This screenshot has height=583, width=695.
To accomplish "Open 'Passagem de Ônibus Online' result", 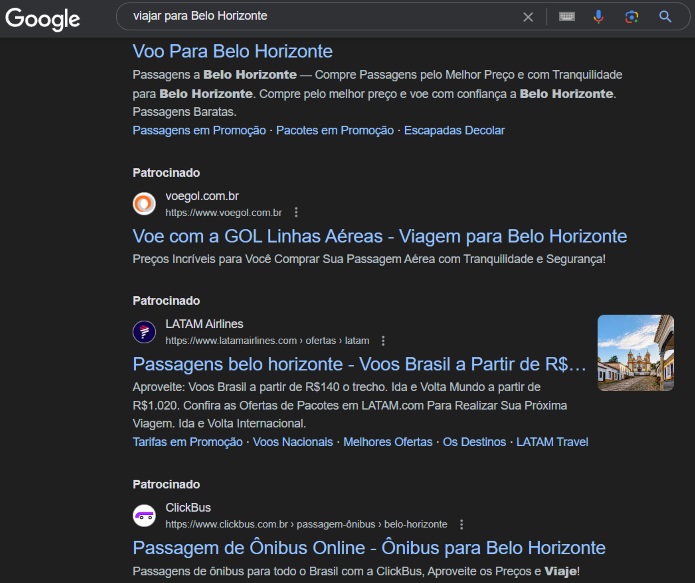I will [369, 548].
